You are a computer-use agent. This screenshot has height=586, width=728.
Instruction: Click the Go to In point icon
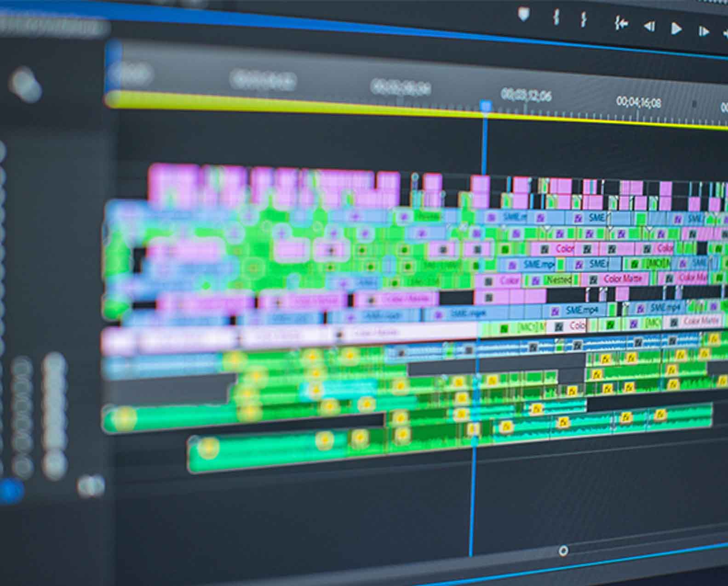(x=621, y=23)
